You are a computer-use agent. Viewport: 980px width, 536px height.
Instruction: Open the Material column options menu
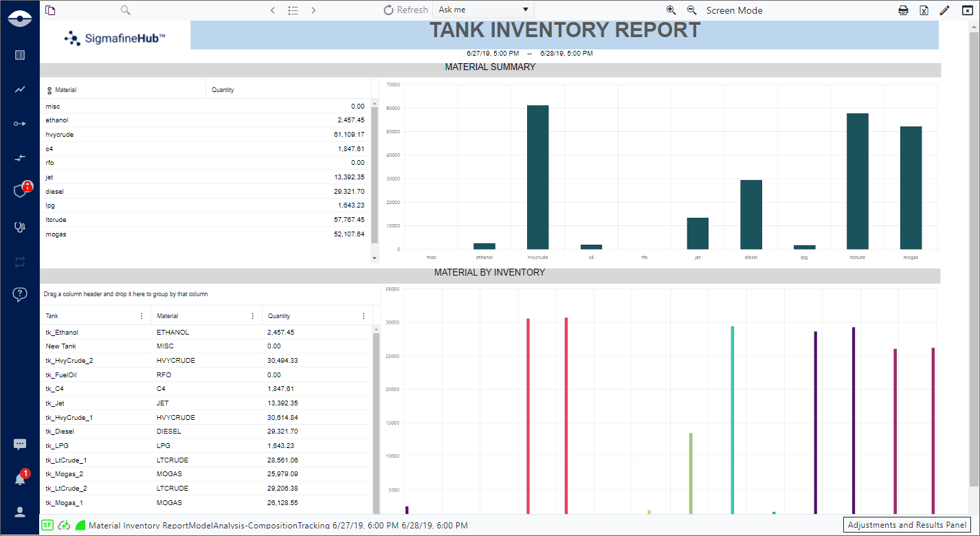click(x=253, y=316)
